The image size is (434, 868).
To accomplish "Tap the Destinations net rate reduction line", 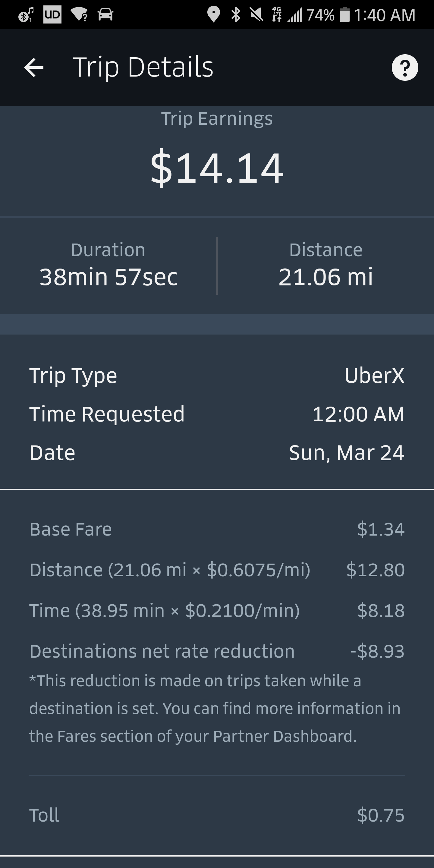I will [217, 651].
